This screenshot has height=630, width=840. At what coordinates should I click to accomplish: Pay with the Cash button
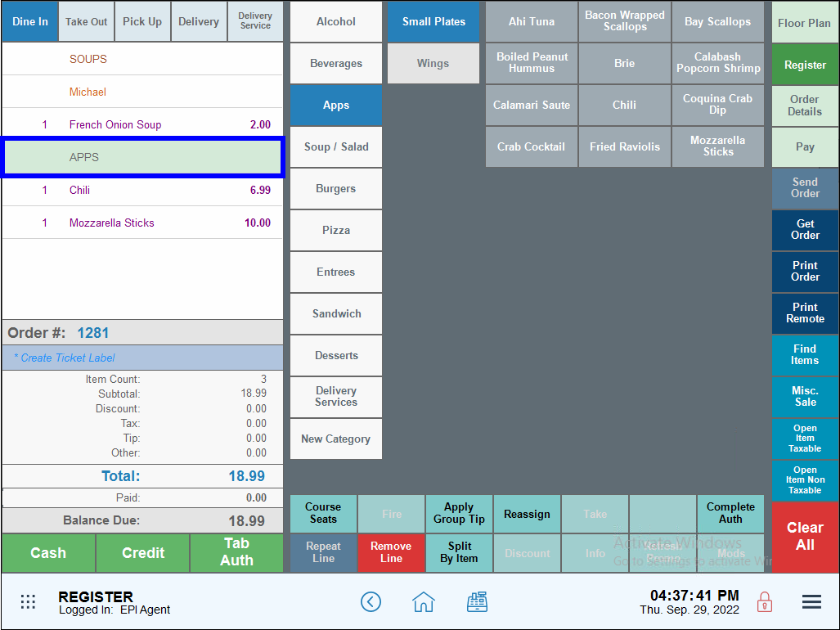point(48,553)
